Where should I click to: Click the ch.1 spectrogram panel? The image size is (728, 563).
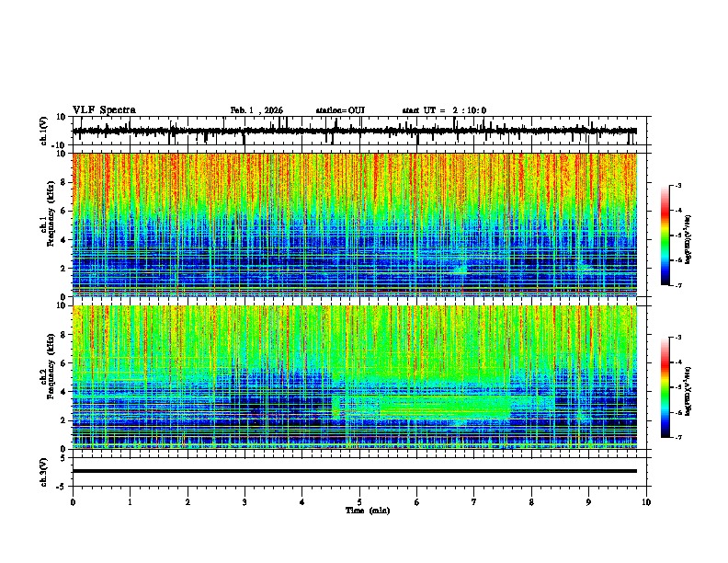[x=354, y=224]
